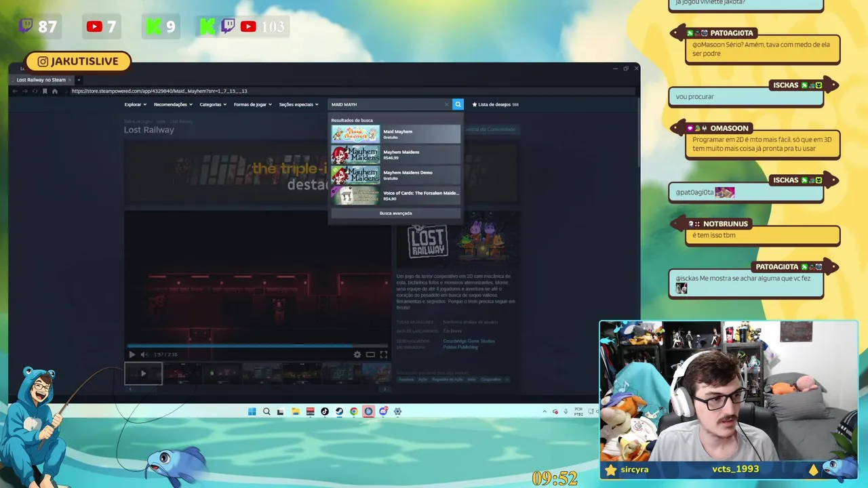Viewport: 868px width, 488px height.
Task: Open the Mayhem Maidens R$46,99 result
Action: [x=395, y=155]
